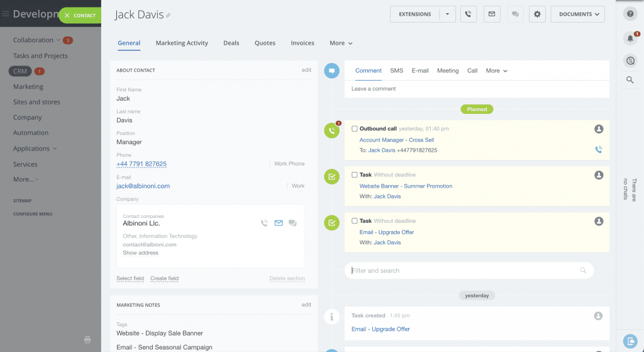Open the DOCUMENTS dropdown
644x352 pixels.
[x=577, y=14]
